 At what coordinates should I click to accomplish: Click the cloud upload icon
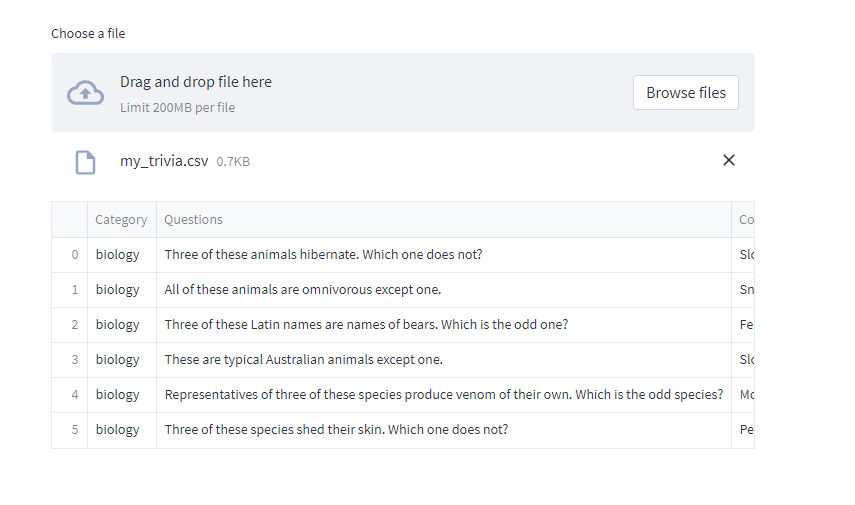[x=85, y=93]
